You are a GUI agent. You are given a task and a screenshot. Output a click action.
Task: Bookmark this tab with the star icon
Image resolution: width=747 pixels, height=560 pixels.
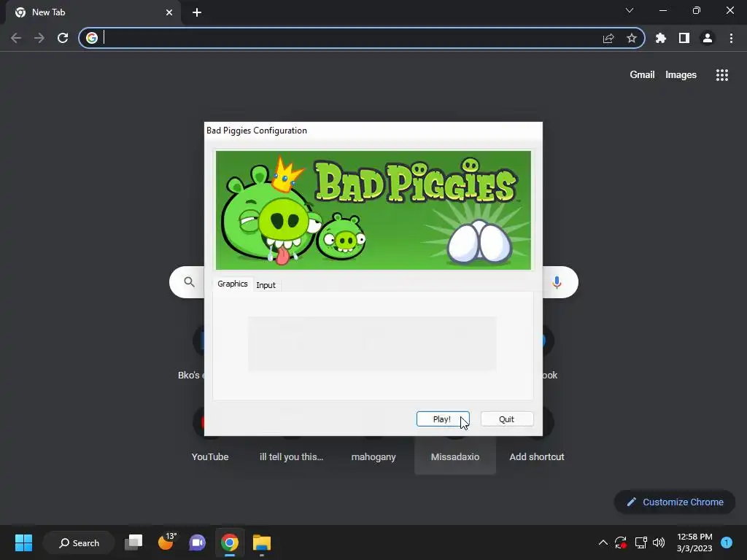click(632, 38)
